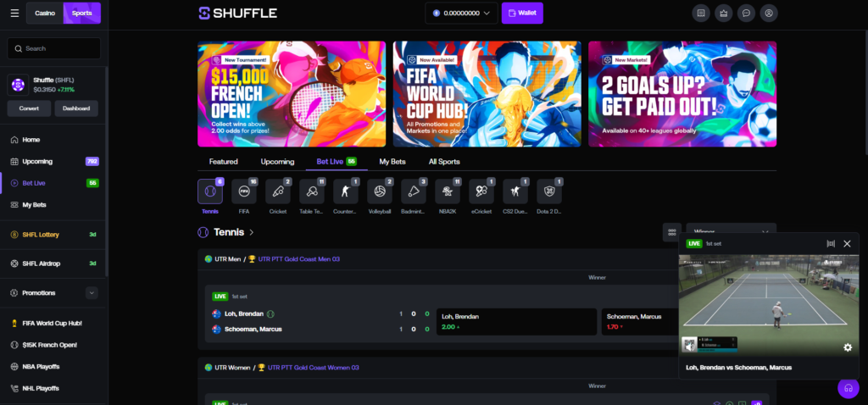Click the Shuffle logo in header
Screen dimensions: 868x405
(238, 13)
